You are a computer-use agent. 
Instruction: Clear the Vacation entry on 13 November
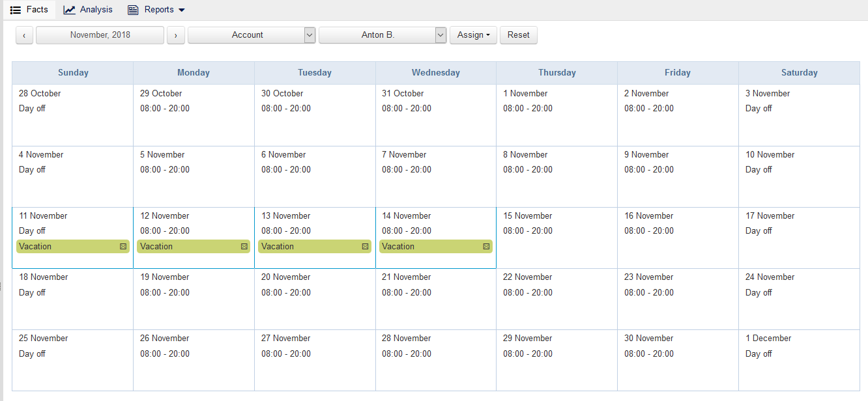click(x=364, y=246)
